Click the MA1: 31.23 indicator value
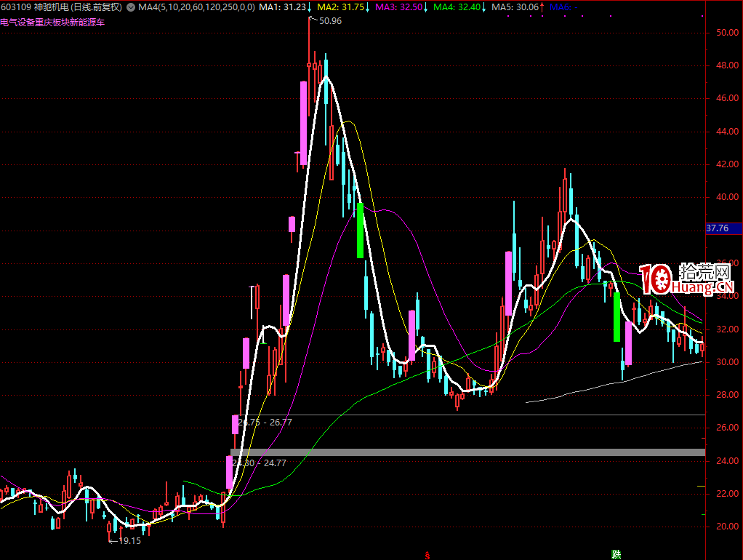The height and width of the screenshot is (560, 743). tap(286, 7)
